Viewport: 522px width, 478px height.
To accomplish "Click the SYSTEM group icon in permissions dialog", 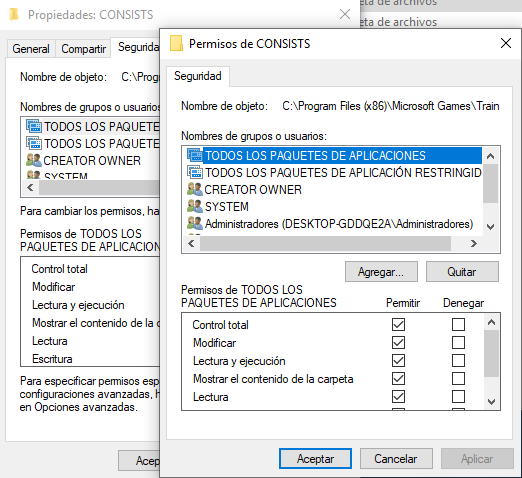I will click(x=195, y=206).
